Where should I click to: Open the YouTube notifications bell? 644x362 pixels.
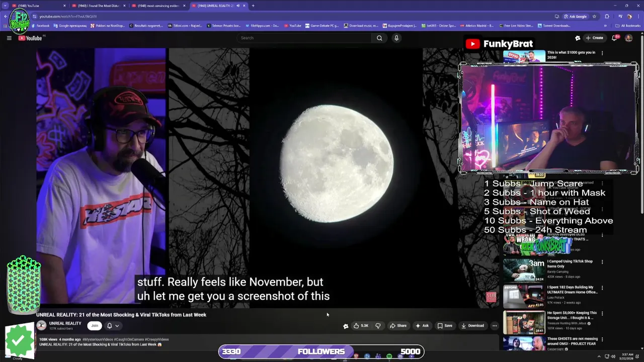click(x=615, y=38)
